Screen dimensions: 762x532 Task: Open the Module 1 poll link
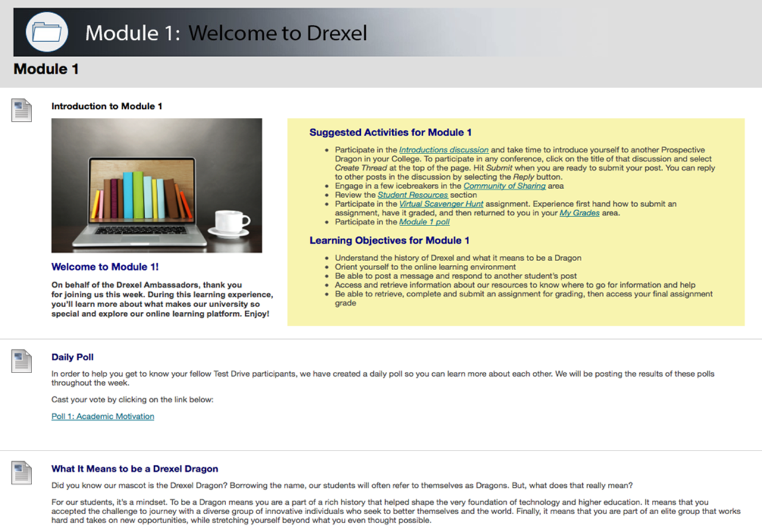pos(424,222)
